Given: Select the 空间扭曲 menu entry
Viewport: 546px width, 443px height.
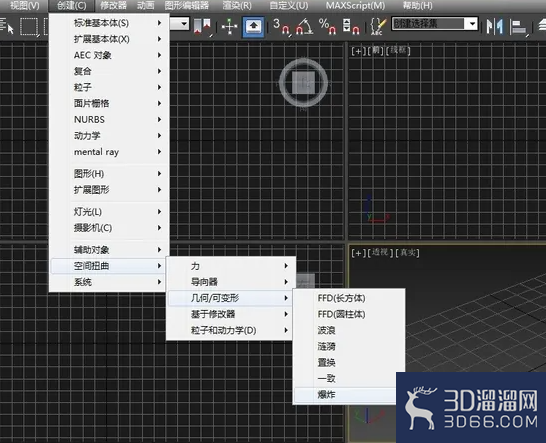Looking at the screenshot, I should (109, 266).
